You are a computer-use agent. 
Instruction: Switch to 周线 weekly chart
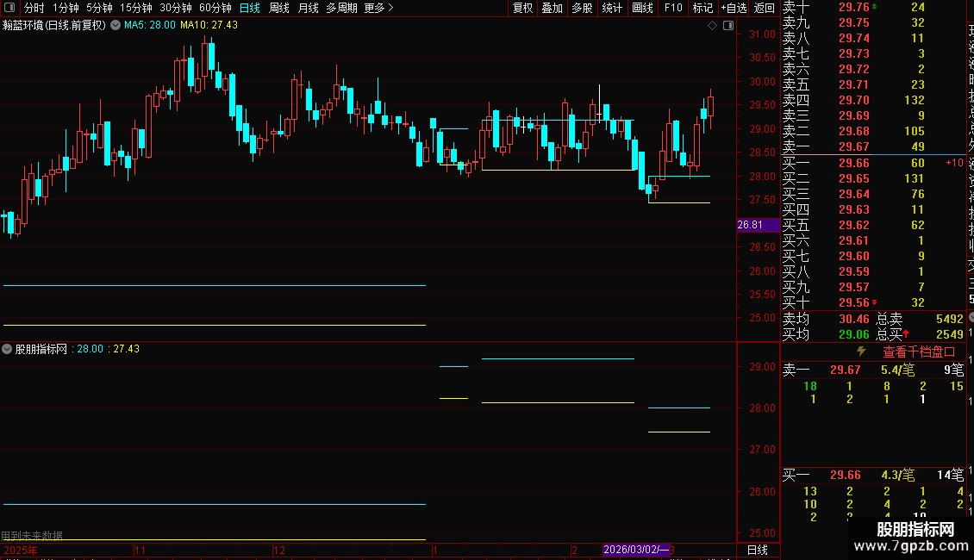click(x=279, y=8)
